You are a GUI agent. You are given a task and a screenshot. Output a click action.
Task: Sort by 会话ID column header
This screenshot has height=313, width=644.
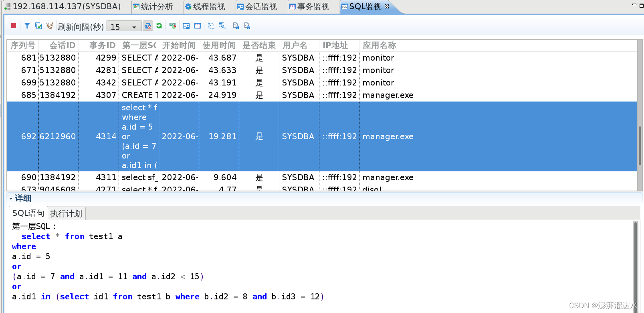pyautogui.click(x=59, y=45)
